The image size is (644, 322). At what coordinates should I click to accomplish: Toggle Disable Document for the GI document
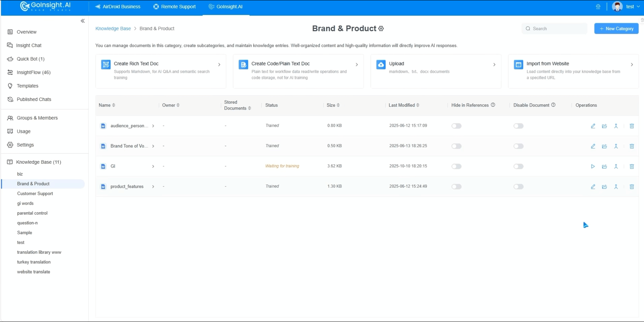(x=518, y=167)
